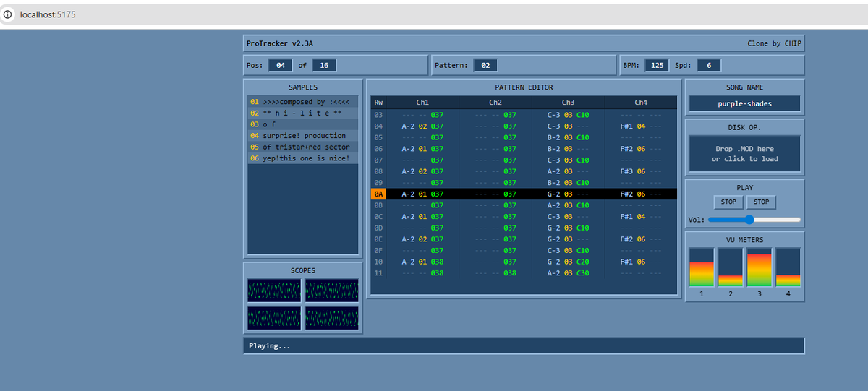Click the song length field showing 16

(x=324, y=65)
